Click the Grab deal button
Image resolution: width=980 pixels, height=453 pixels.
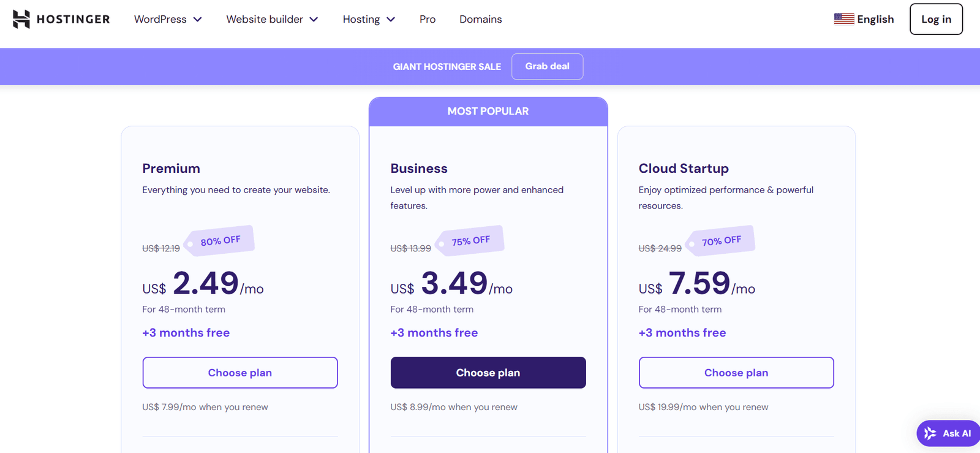[547, 66]
